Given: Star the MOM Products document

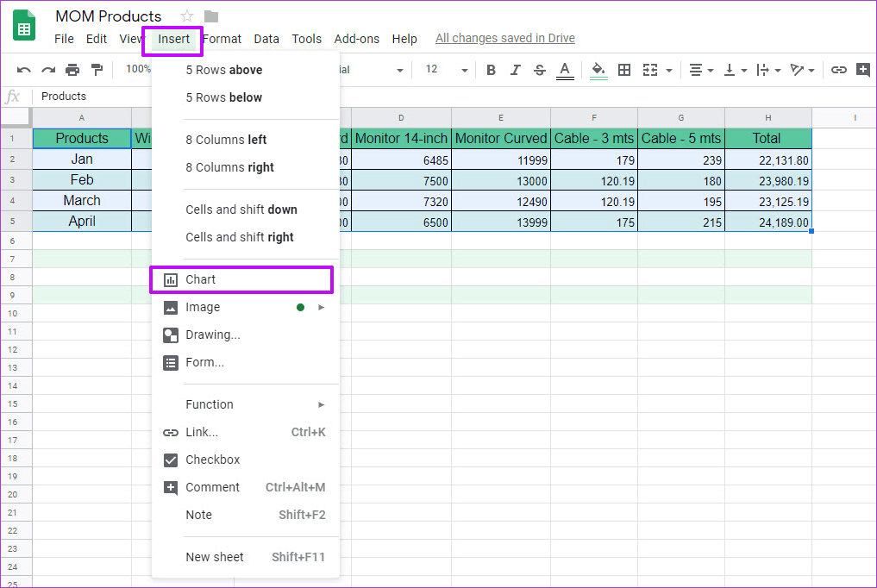Looking at the screenshot, I should coord(187,16).
